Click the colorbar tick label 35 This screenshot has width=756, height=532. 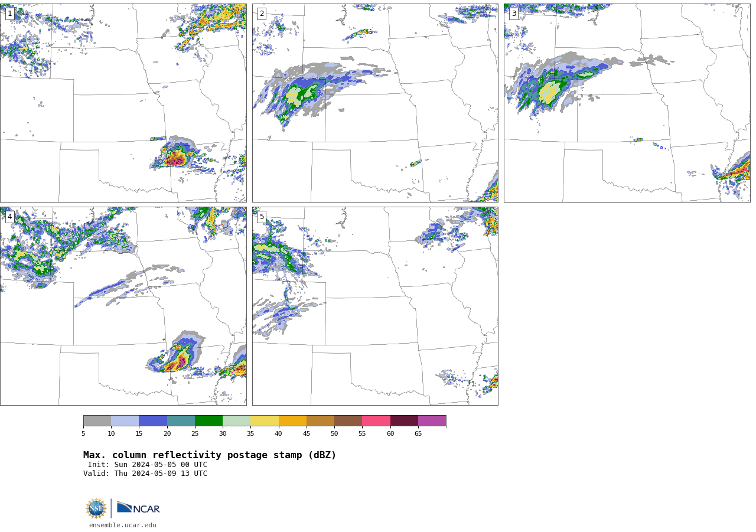(250, 434)
